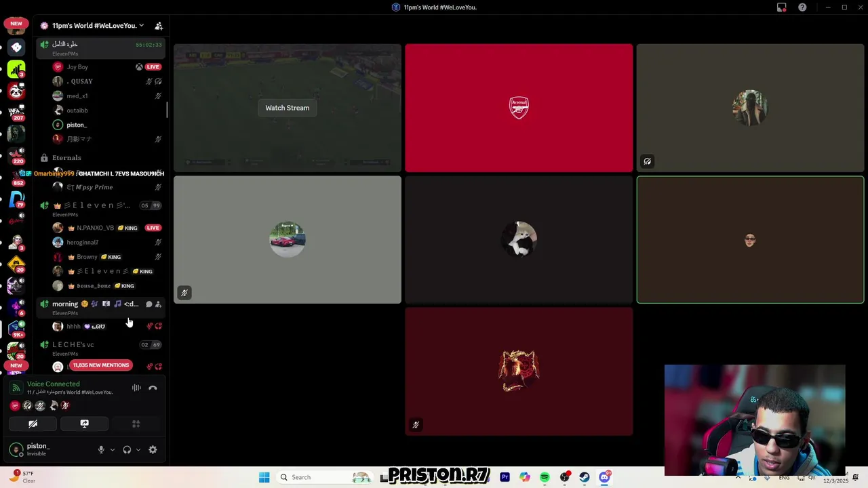The width and height of the screenshot is (868, 488).
Task: Toggle the camera on/off button
Action: 33,424
